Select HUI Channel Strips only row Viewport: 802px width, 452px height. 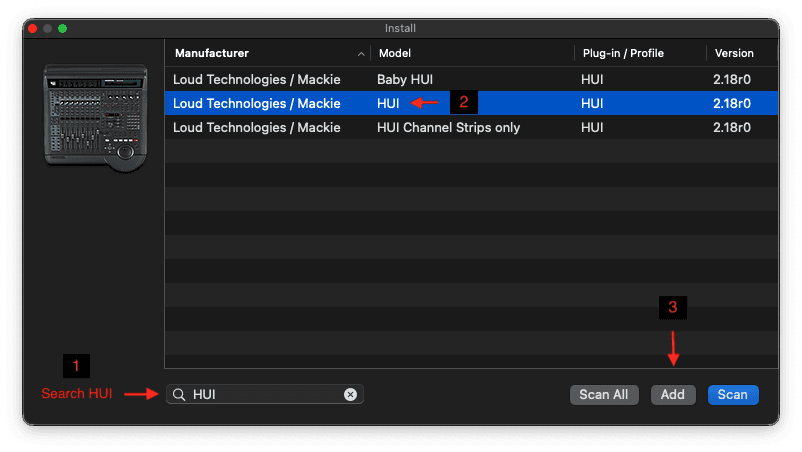(x=471, y=127)
